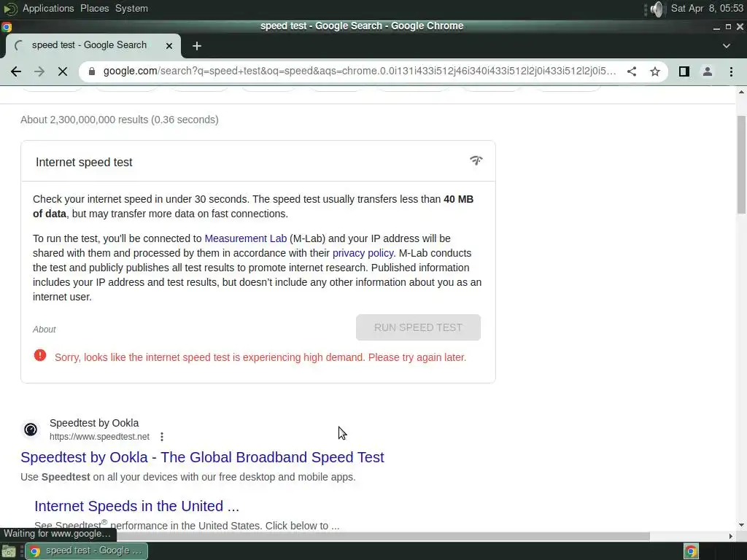Viewport: 747px width, 560px height.
Task: Click the desktop logo beside Applications menu
Action: click(x=9, y=9)
